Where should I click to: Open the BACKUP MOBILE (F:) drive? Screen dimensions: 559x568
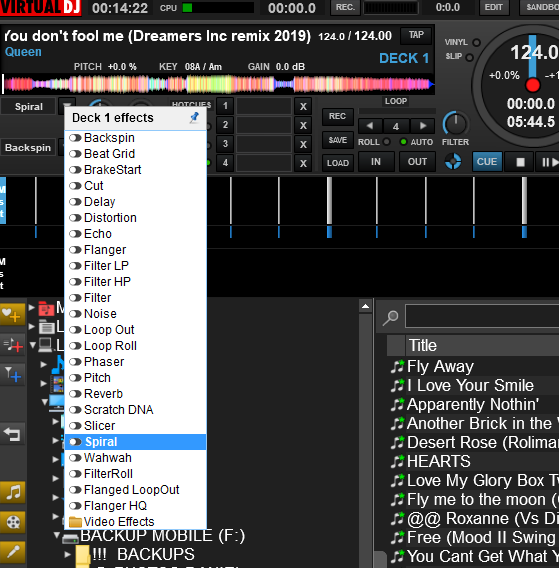point(162,536)
